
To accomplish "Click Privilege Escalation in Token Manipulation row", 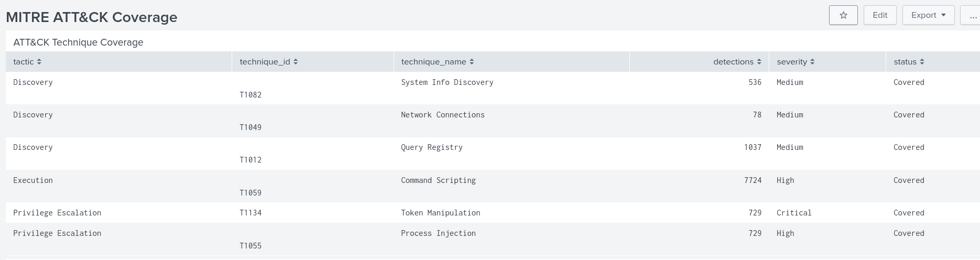I will click(57, 213).
